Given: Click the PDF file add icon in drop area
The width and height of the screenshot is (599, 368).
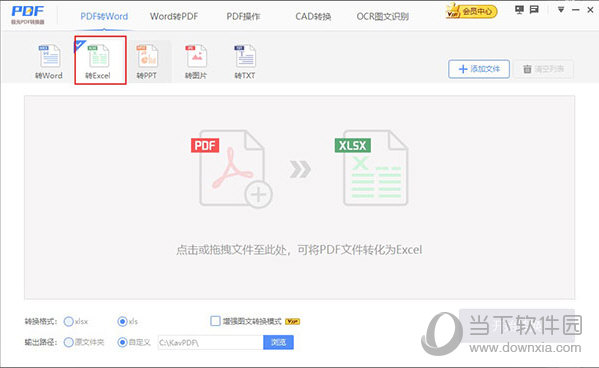Looking at the screenshot, I should coord(232,169).
